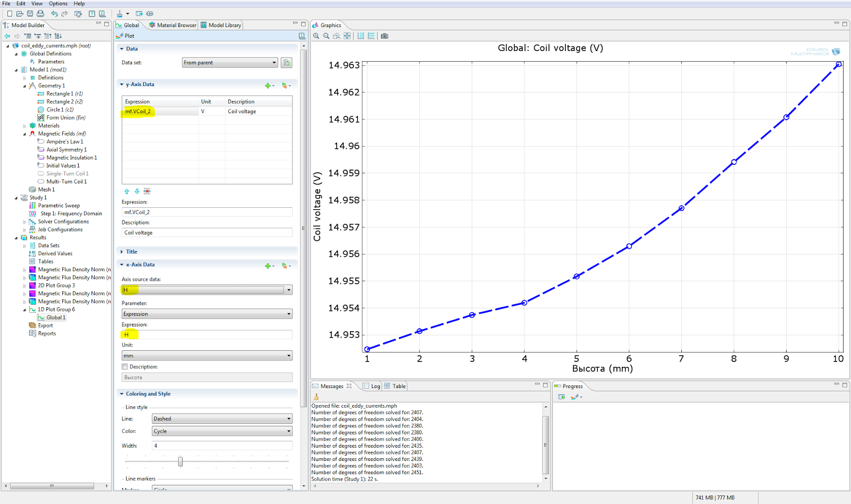Open the Options menu
Image resolution: width=851 pixels, height=504 pixels.
[x=58, y=4]
